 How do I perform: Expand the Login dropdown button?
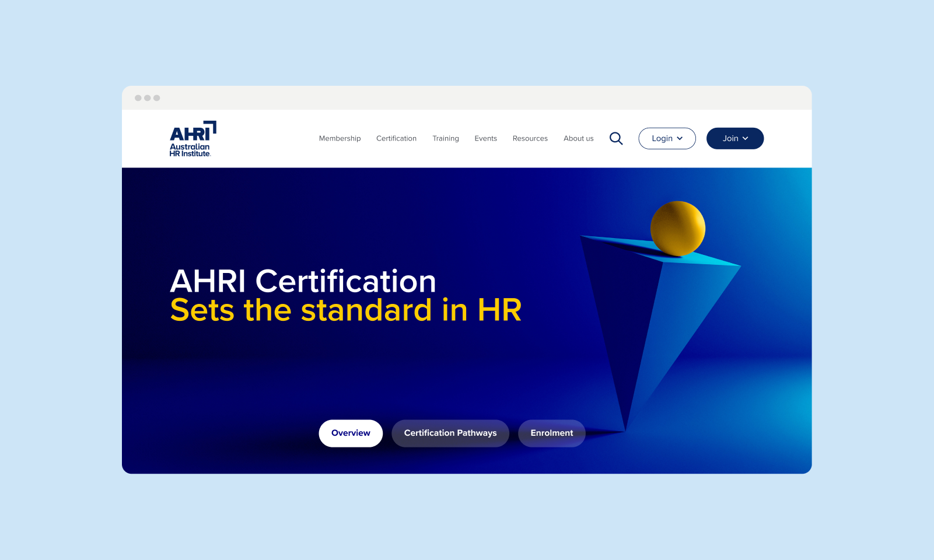(666, 138)
